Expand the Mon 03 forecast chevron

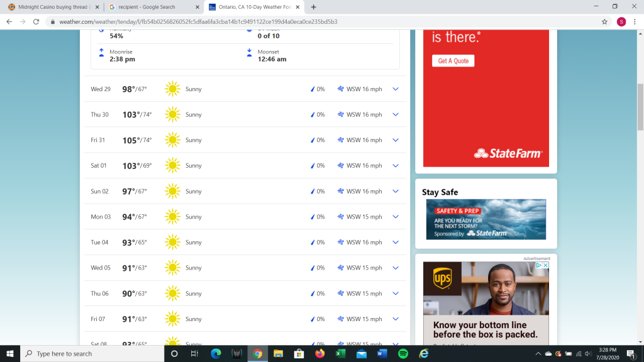pos(395,217)
